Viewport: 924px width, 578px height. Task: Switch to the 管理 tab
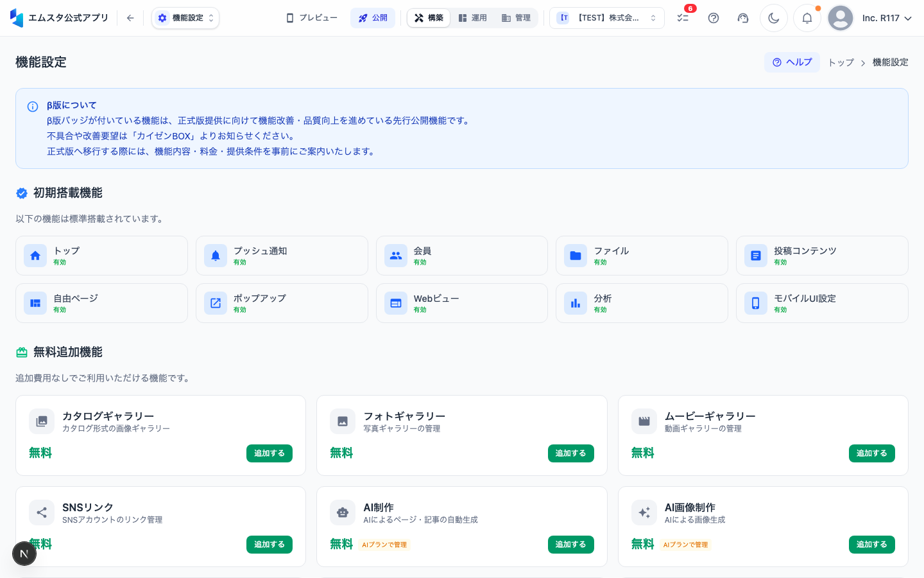point(516,18)
